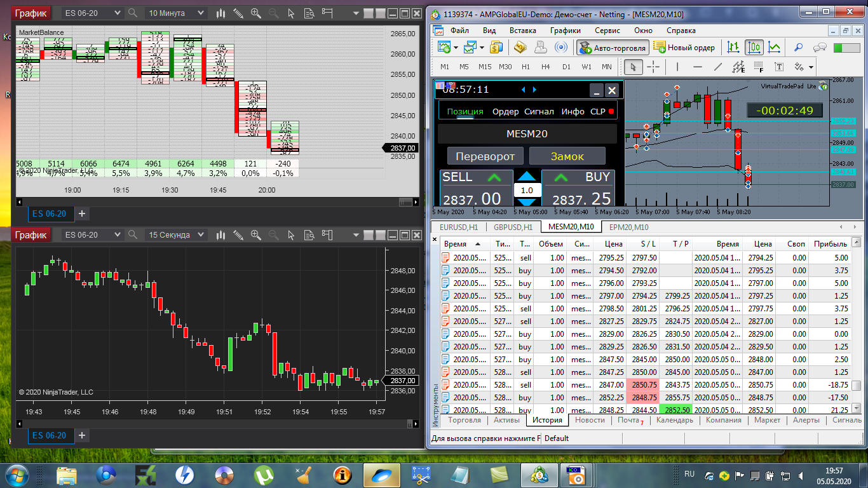This screenshot has height=488, width=868.
Task: Expand the shapes tool dropdown arrow
Action: pyautogui.click(x=811, y=67)
